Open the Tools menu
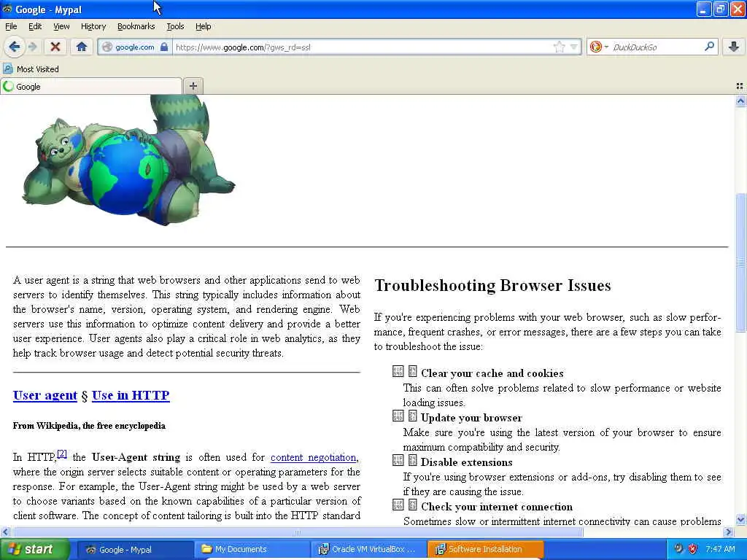Screen dimensions: 747x560 [175, 26]
